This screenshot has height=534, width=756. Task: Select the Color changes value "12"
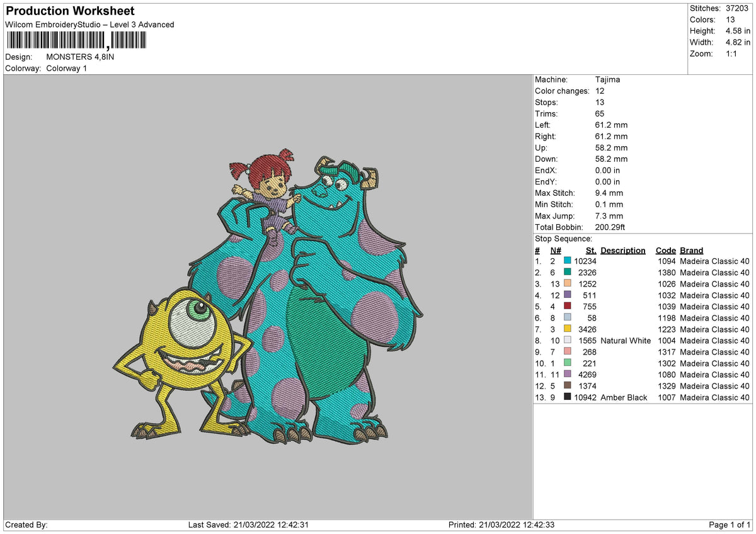[x=600, y=91]
